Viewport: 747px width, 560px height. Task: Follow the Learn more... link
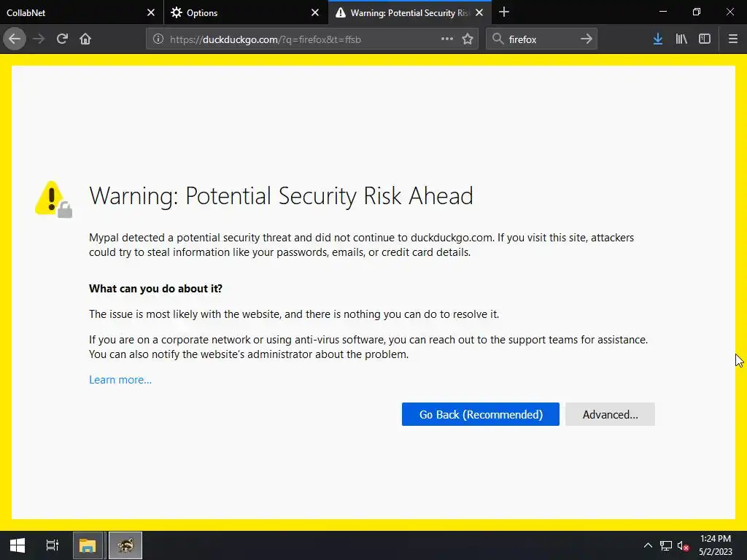point(120,379)
